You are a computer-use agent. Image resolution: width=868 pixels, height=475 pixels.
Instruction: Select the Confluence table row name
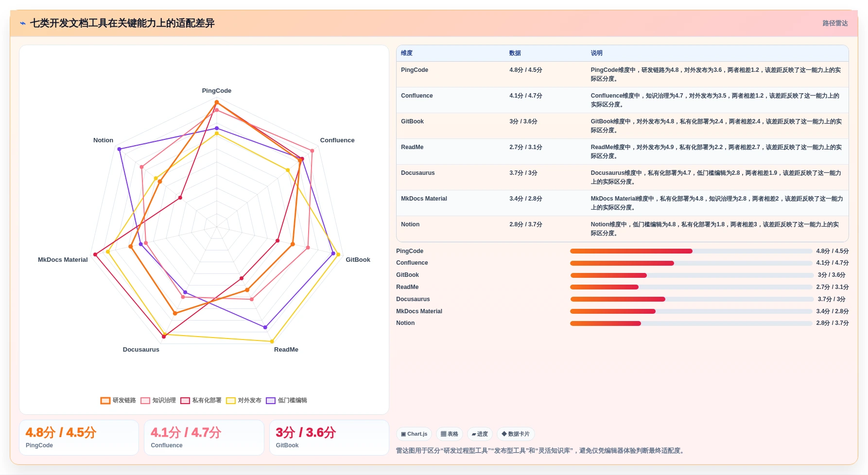pos(417,96)
